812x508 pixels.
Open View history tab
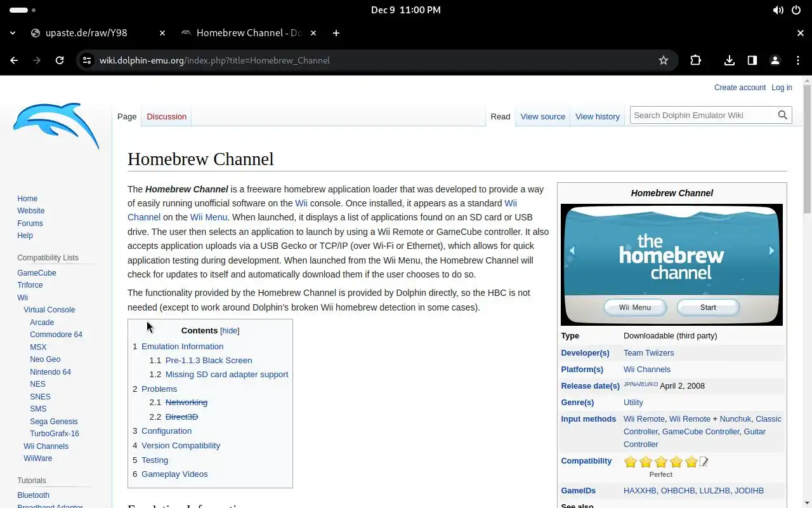click(598, 117)
